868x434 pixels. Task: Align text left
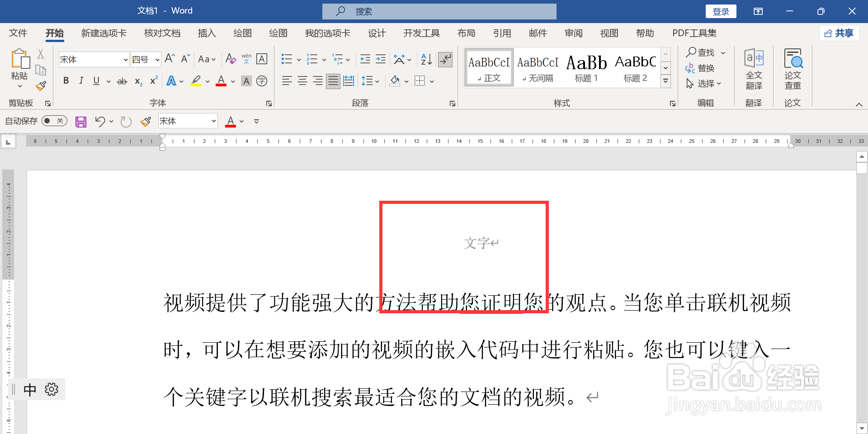coord(287,81)
